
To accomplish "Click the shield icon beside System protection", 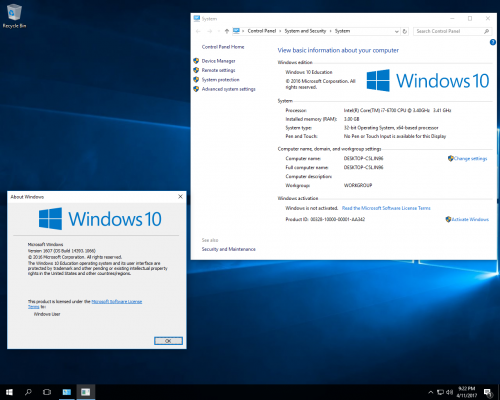I will click(196, 79).
